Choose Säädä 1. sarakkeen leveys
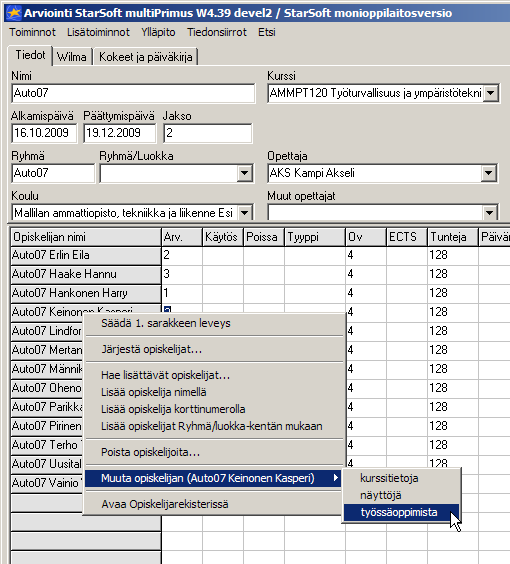This screenshot has height=564, width=510. pos(214,323)
